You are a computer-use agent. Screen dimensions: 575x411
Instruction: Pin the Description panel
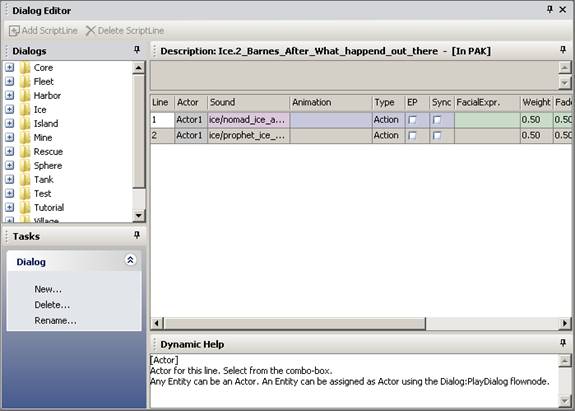pos(563,49)
